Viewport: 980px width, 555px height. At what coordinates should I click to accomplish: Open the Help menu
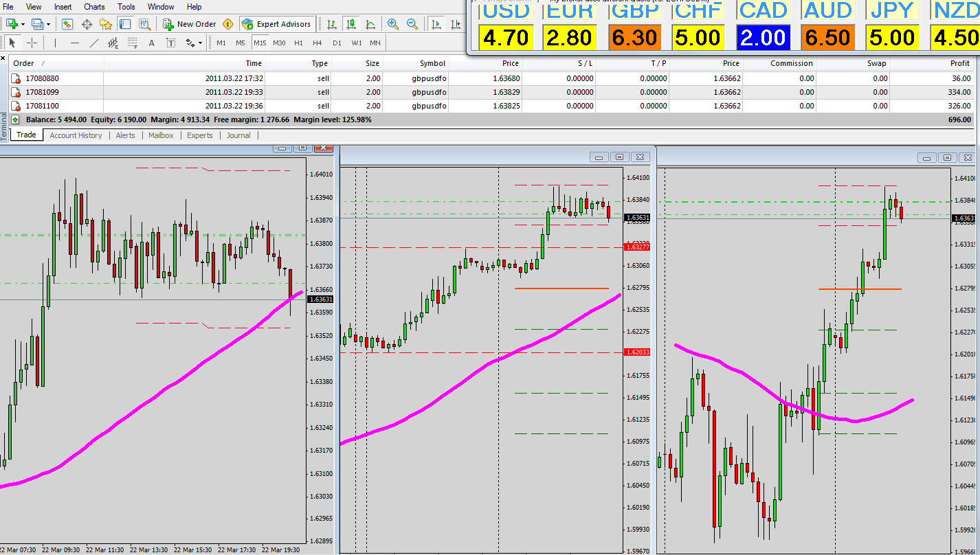(194, 7)
